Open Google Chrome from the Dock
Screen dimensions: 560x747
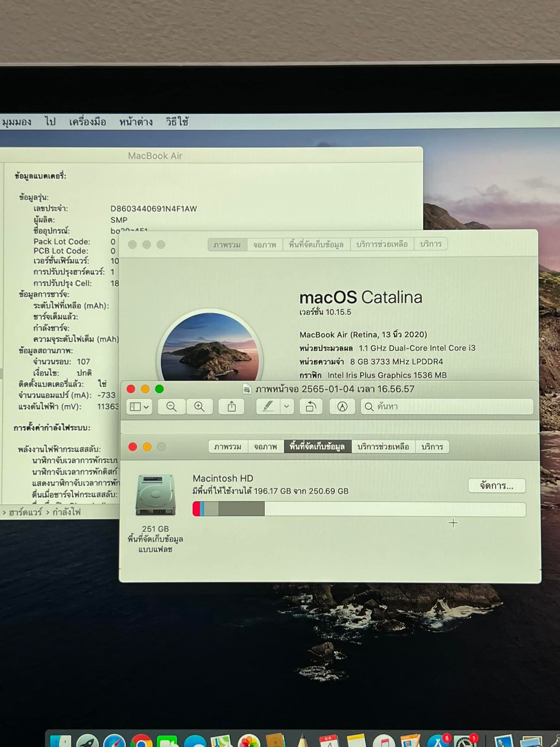point(142,740)
